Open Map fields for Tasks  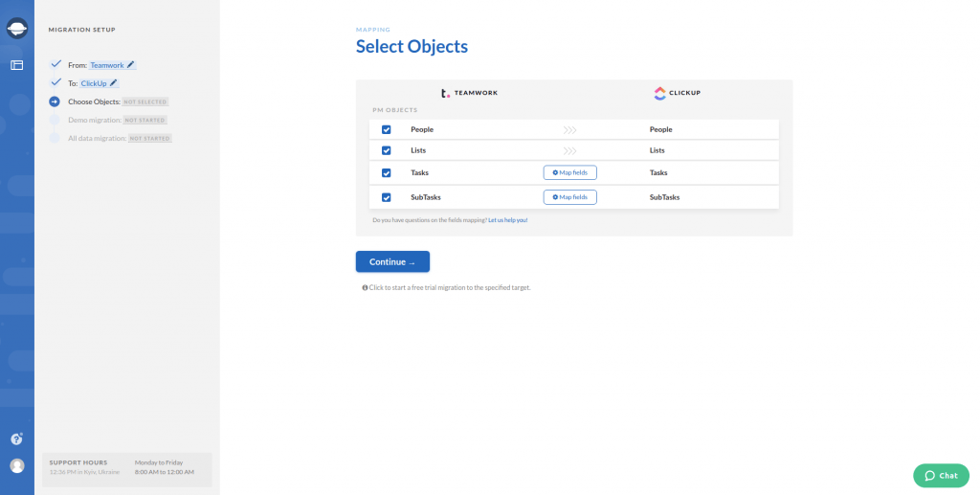[x=570, y=172]
